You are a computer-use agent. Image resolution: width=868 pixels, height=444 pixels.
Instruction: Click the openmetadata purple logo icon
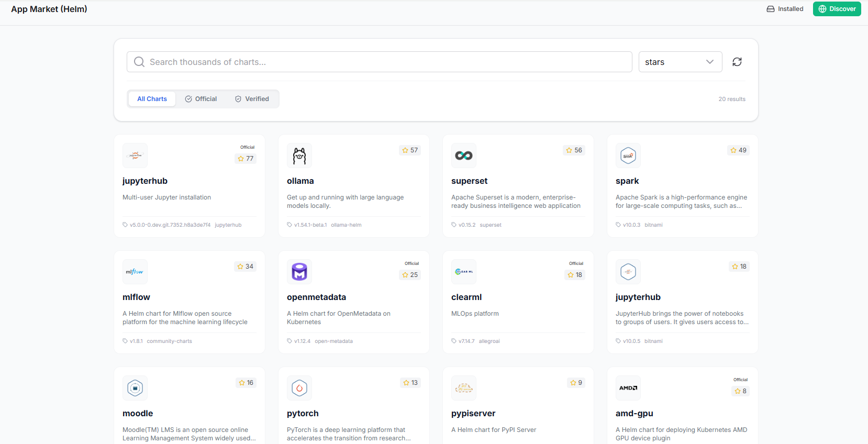pos(299,272)
